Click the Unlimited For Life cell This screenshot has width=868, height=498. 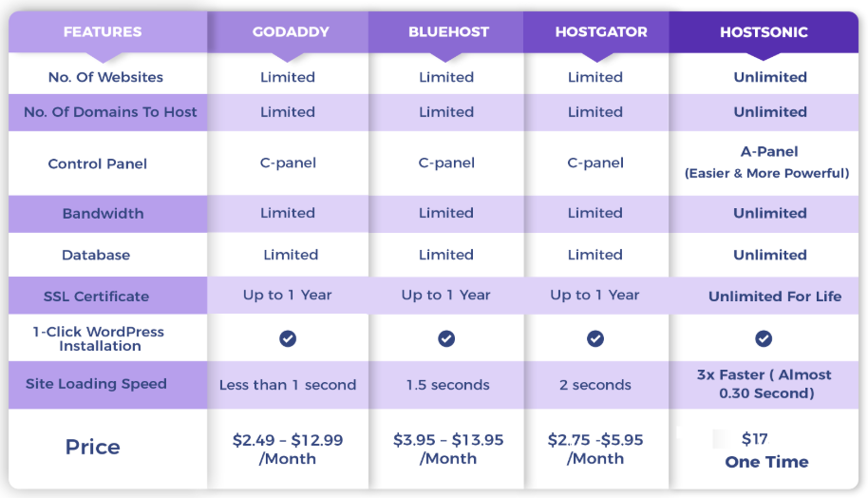point(774,297)
